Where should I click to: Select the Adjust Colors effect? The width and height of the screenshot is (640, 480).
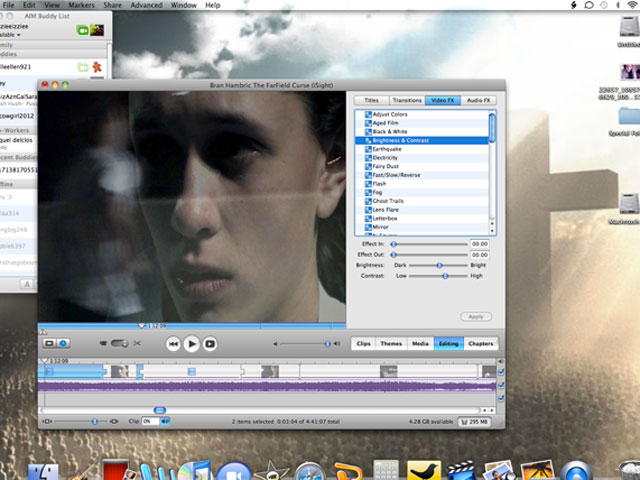(x=422, y=114)
